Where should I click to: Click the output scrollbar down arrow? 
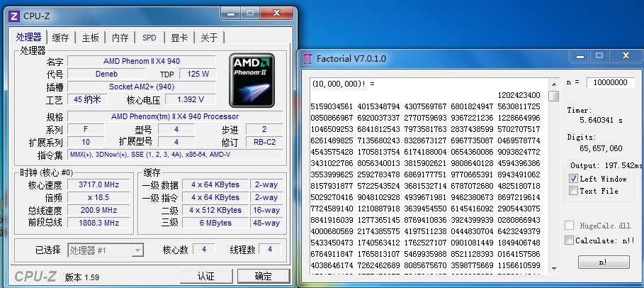(554, 268)
